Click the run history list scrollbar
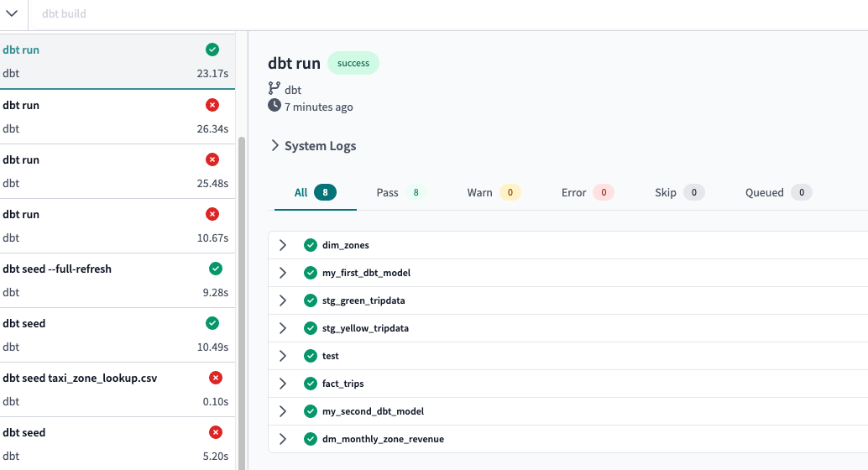The image size is (868, 470). [x=242, y=303]
